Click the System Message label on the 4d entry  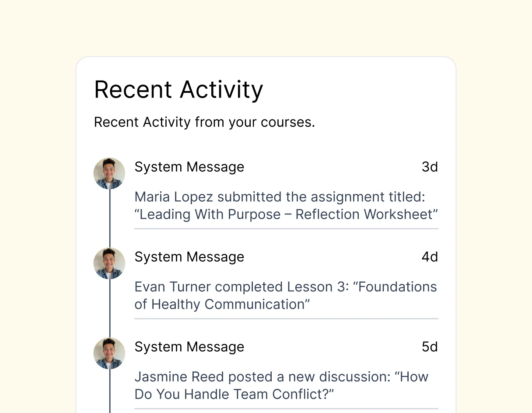click(x=189, y=257)
